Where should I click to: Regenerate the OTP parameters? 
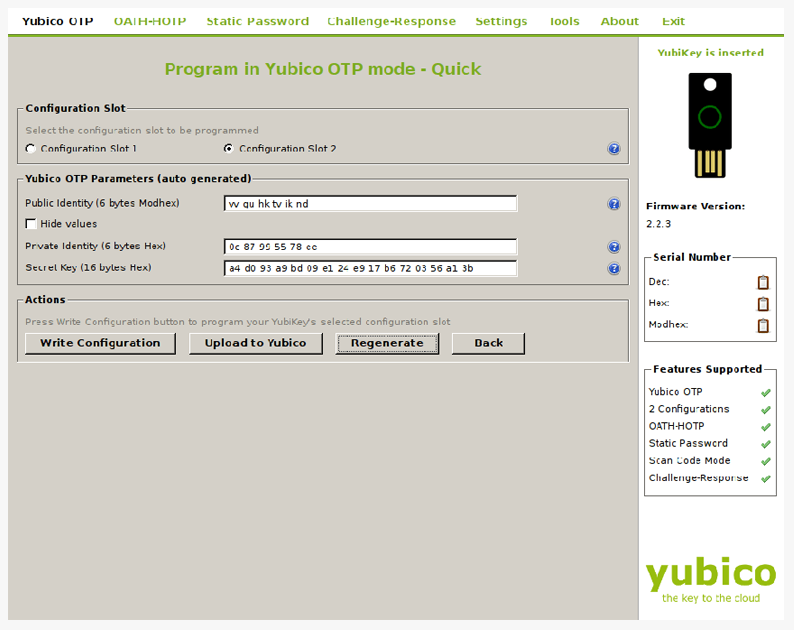click(x=387, y=343)
